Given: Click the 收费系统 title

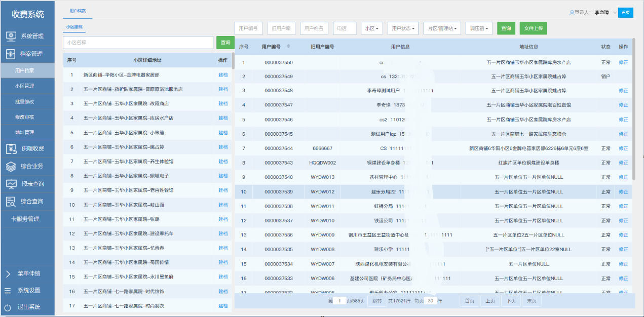Looking at the screenshot, I should tap(28, 14).
